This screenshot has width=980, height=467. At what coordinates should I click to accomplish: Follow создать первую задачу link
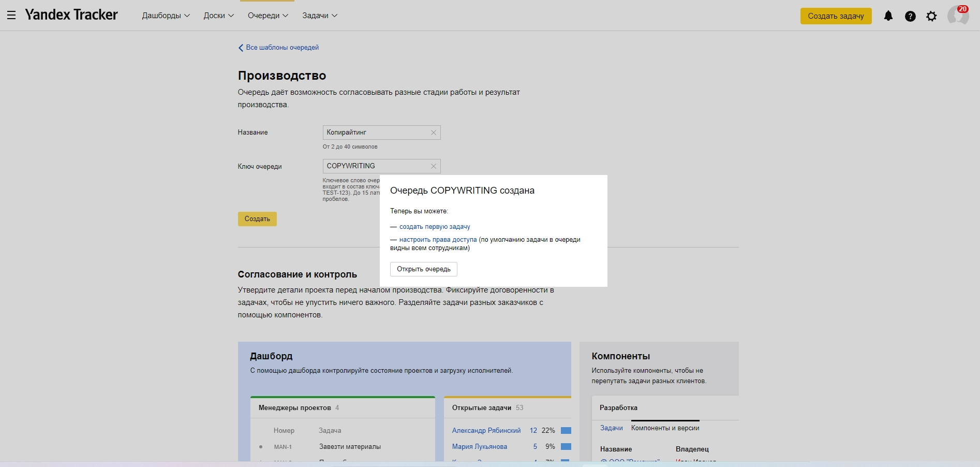435,227
